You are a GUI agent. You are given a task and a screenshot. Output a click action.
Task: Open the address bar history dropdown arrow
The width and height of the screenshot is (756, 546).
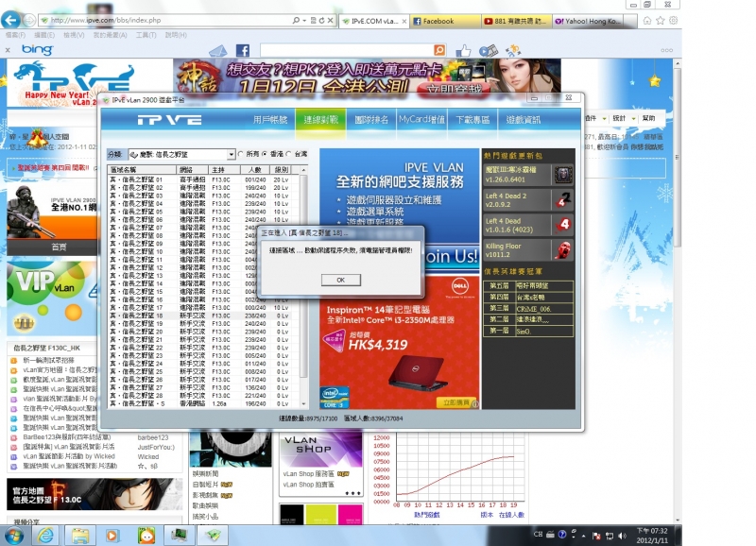(304, 20)
